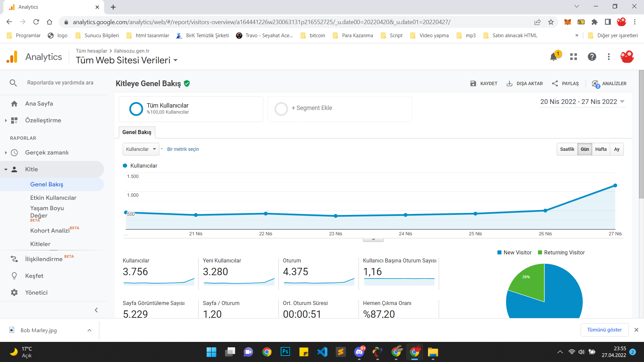Viewport: 644px width, 362px height.
Task: Select the Genel Bakış tab
Action: pos(137,132)
